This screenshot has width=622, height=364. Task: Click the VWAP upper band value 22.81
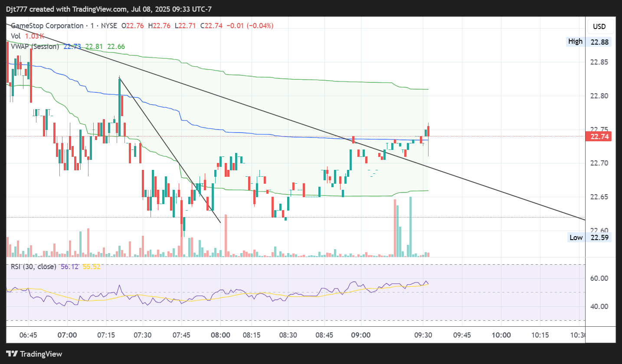coord(94,46)
